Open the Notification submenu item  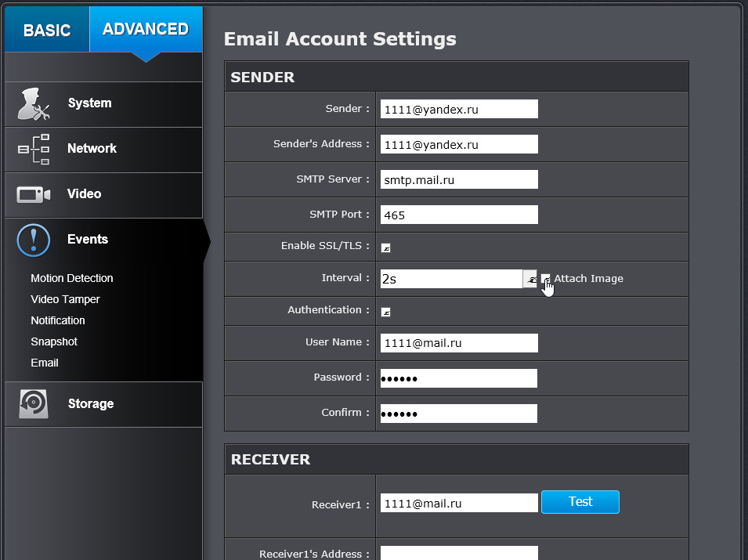click(x=58, y=320)
